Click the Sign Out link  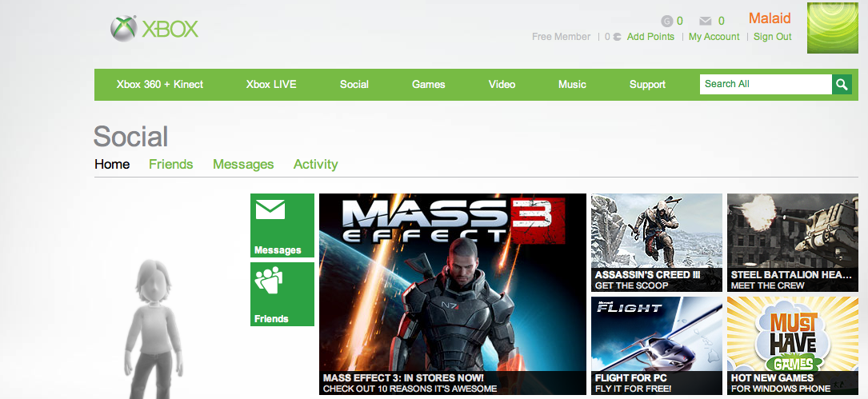click(772, 37)
